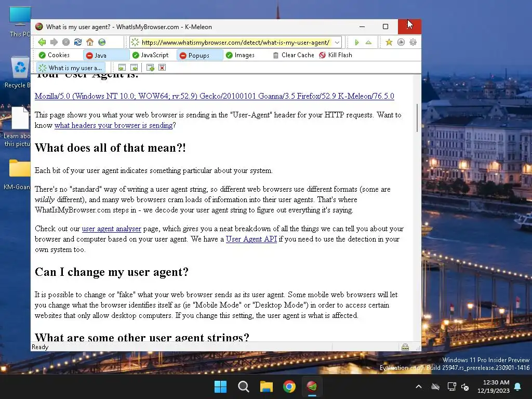Click K-Meleon logo in title bar
Image resolution: width=532 pixels, height=399 pixels.
point(39,26)
